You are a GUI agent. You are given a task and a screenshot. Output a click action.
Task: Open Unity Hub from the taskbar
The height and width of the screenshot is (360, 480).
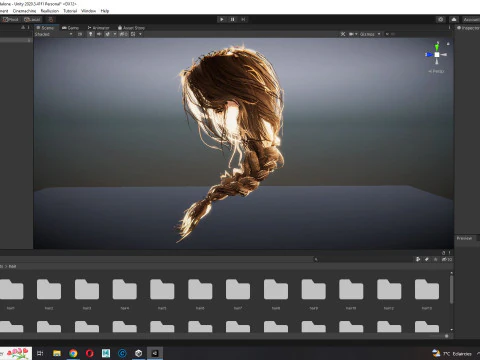tap(139, 353)
